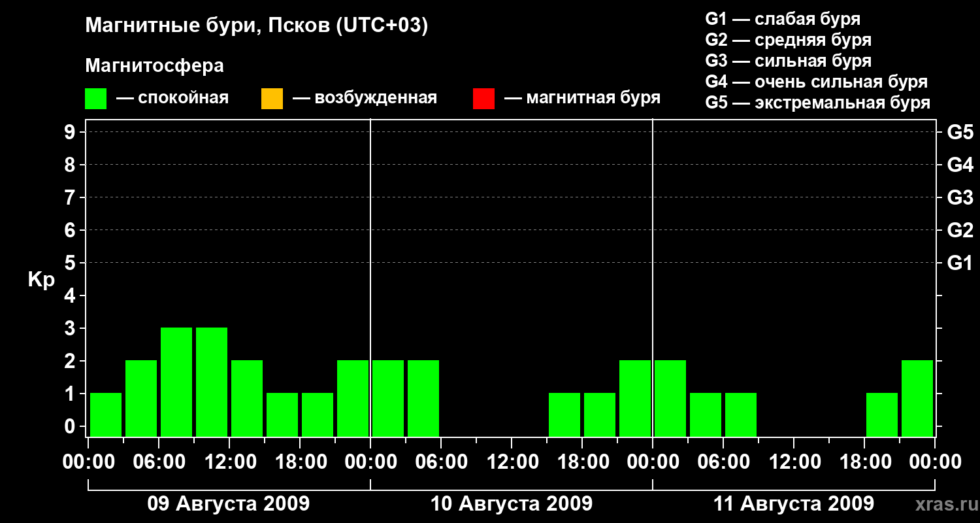Click the '06:00' time label above 10 Августа
Screen dimensions: 980x523
441,462
